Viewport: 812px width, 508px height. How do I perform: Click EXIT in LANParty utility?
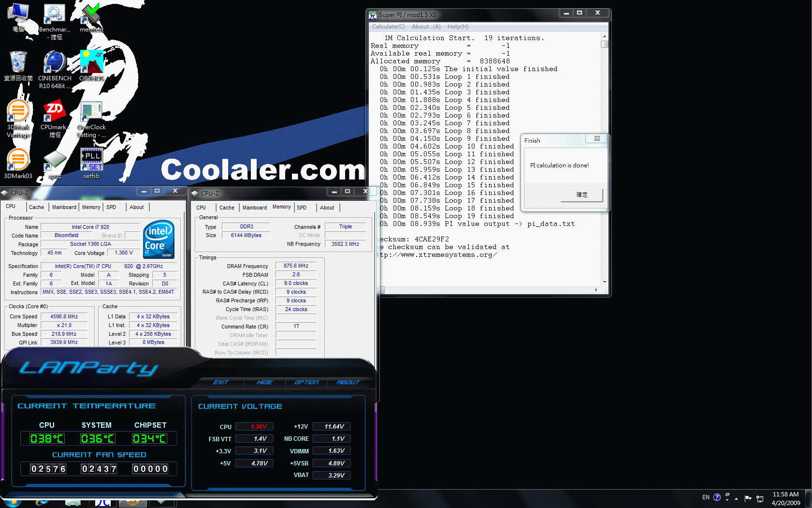pos(221,382)
